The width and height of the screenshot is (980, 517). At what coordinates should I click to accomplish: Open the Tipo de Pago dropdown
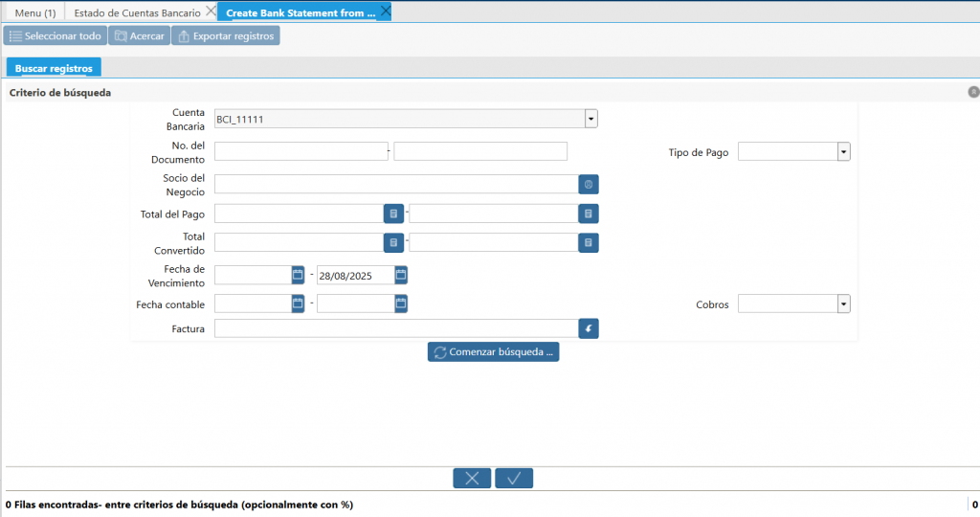click(x=843, y=151)
